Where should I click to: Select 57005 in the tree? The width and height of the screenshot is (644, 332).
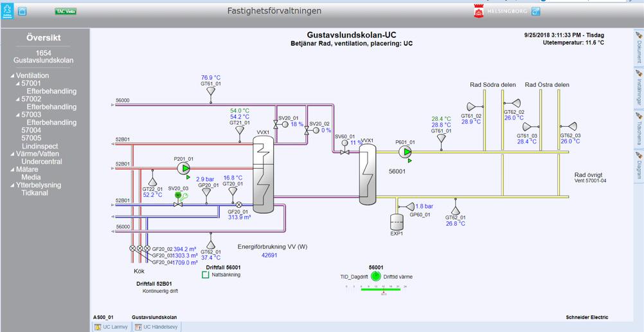click(x=31, y=138)
